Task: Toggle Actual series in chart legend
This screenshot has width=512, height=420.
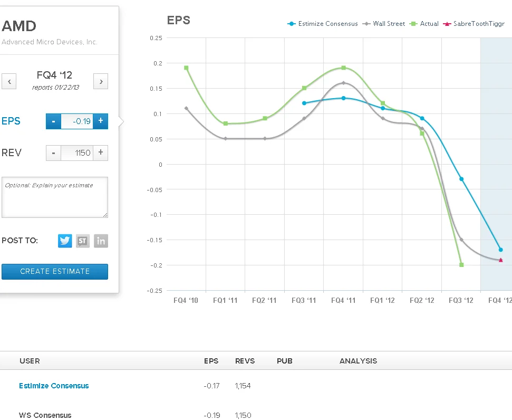Action: 424,24
